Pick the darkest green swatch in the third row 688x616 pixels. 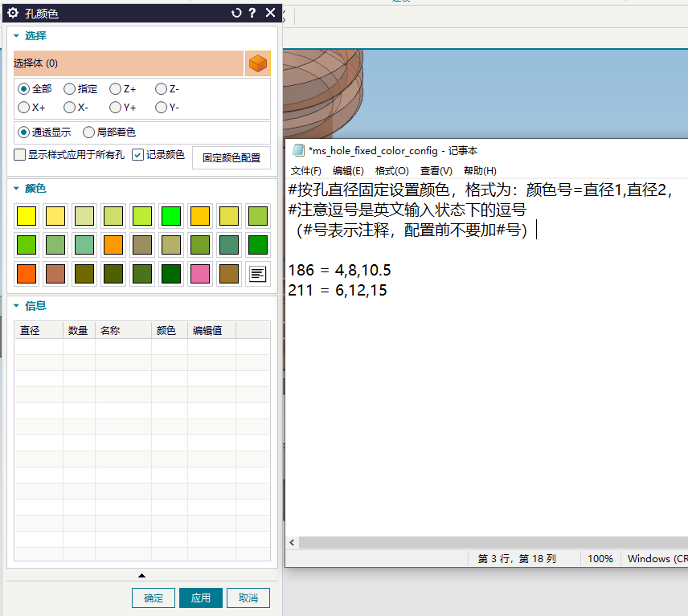(171, 274)
